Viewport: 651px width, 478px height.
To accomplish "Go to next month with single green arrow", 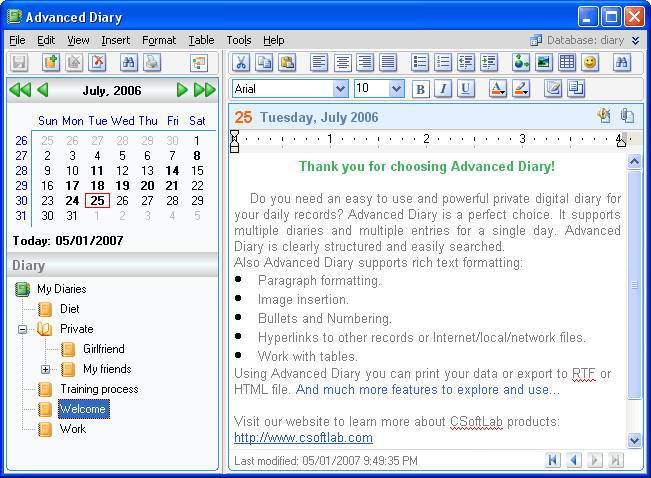I will (x=182, y=90).
